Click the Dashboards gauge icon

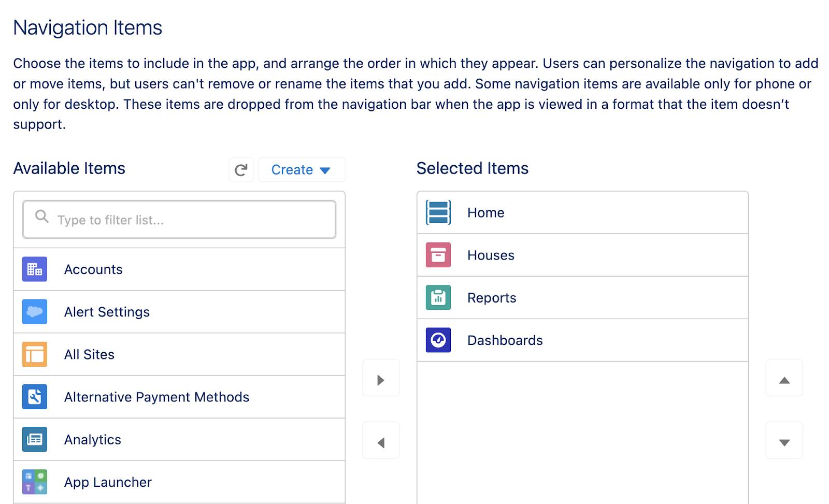tap(438, 340)
